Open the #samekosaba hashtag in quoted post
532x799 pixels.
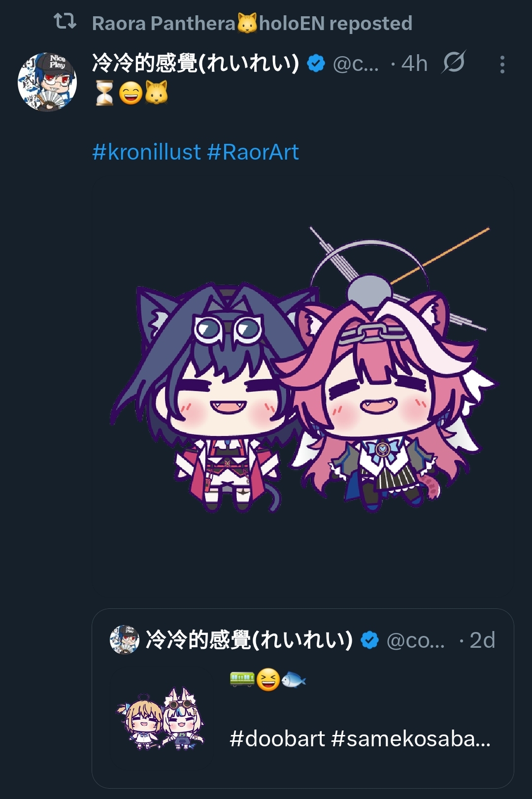point(411,738)
